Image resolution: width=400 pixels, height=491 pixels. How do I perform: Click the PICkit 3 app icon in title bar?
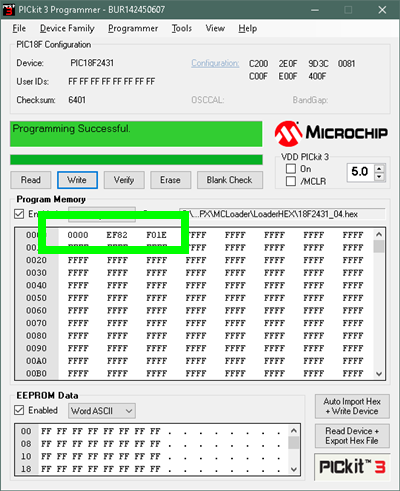(x=9, y=10)
